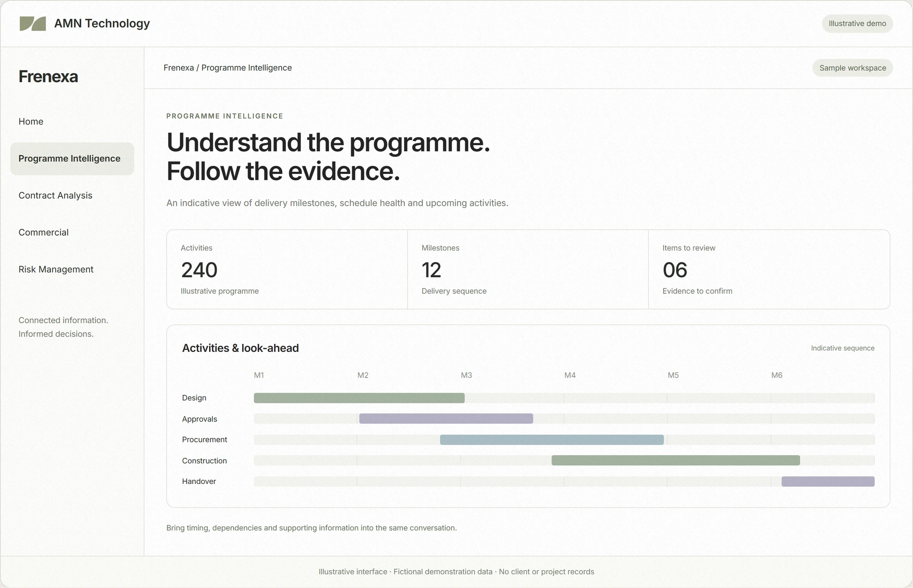The width and height of the screenshot is (913, 588).
Task: Select Programme Intelligence in the sidebar
Action: click(72, 158)
